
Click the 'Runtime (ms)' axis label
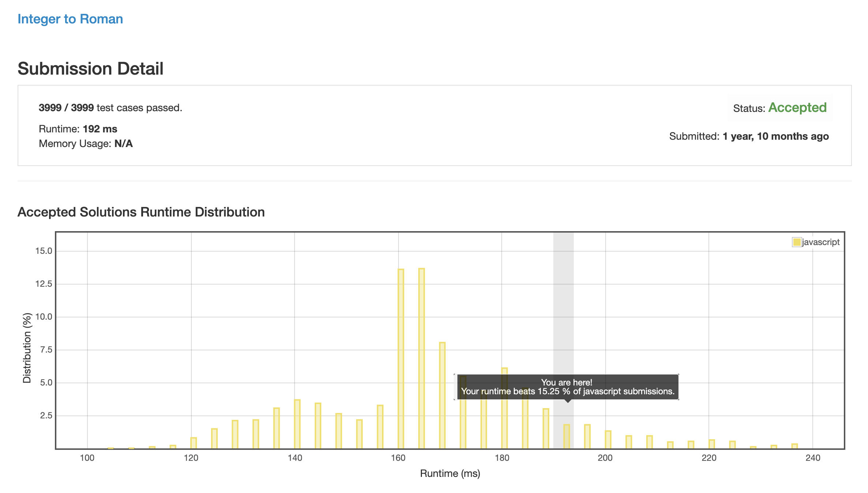click(450, 474)
